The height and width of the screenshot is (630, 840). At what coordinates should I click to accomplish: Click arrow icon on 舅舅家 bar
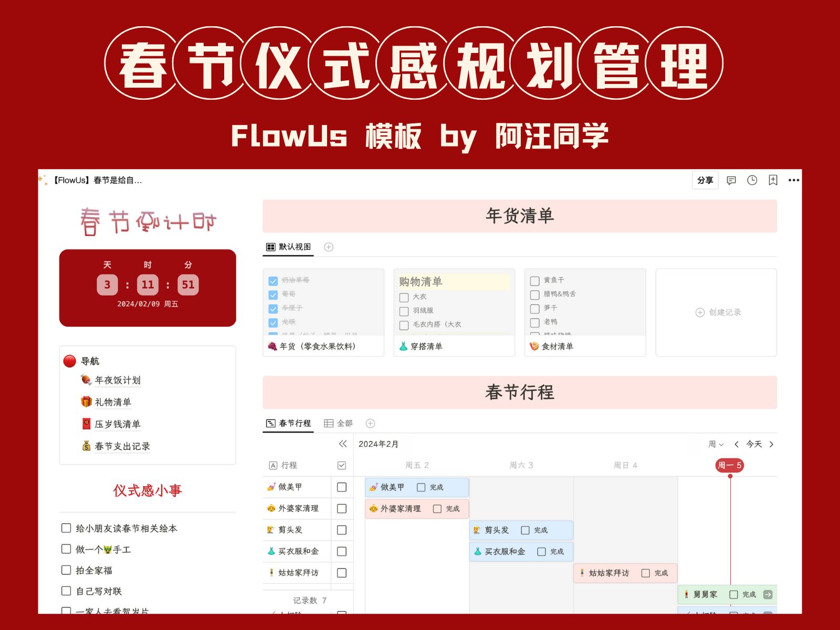coord(768,595)
